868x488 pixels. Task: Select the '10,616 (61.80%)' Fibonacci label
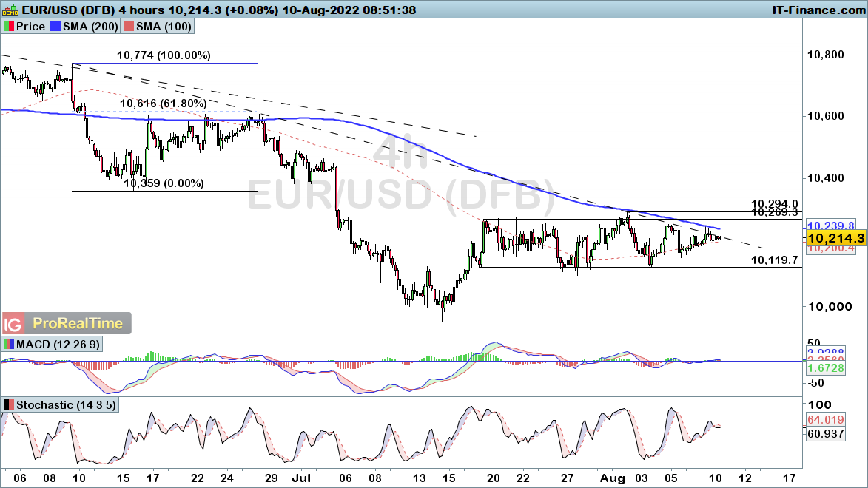[164, 104]
